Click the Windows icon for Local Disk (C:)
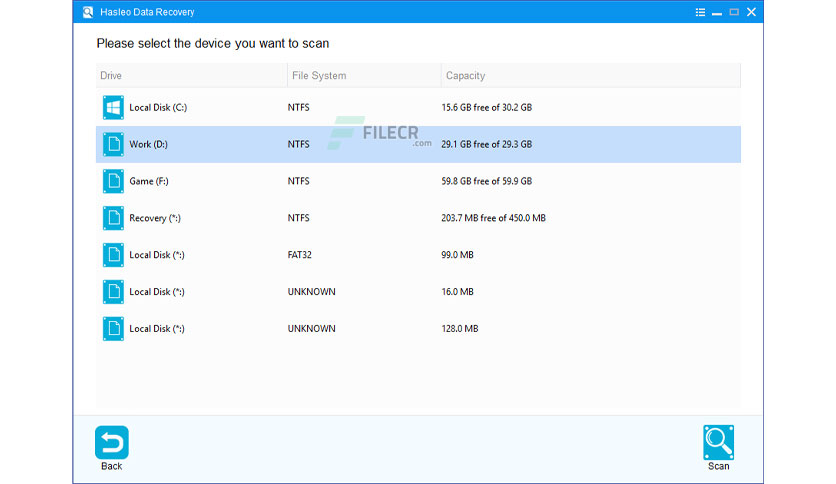836x484 pixels. [113, 107]
